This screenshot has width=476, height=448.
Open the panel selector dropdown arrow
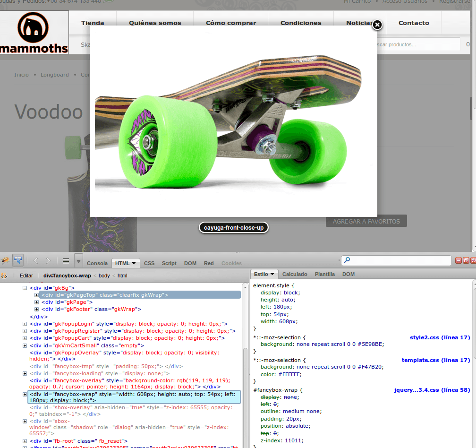point(78,261)
